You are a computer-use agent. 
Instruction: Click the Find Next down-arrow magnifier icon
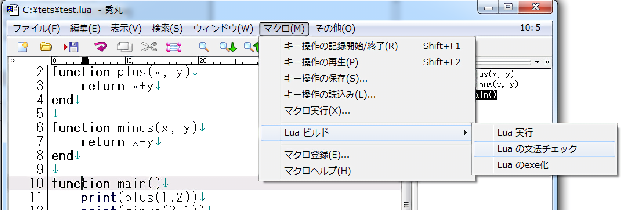click(x=228, y=47)
